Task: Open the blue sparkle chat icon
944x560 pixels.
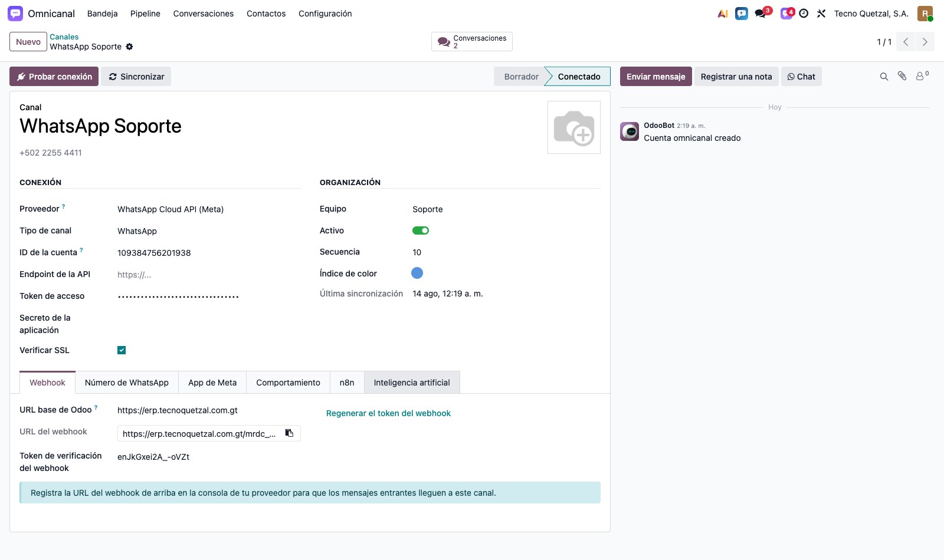Action: [742, 14]
